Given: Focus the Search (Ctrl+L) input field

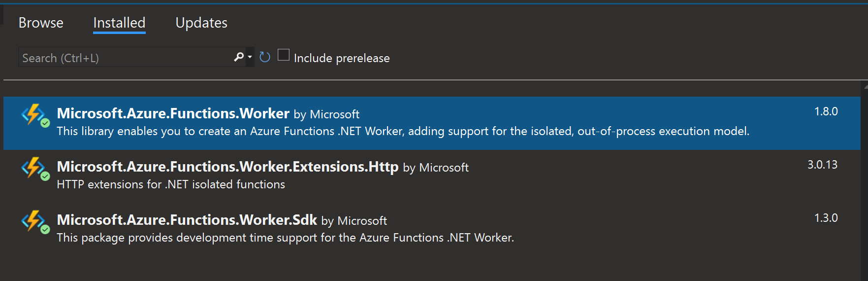Looking at the screenshot, I should click(123, 58).
